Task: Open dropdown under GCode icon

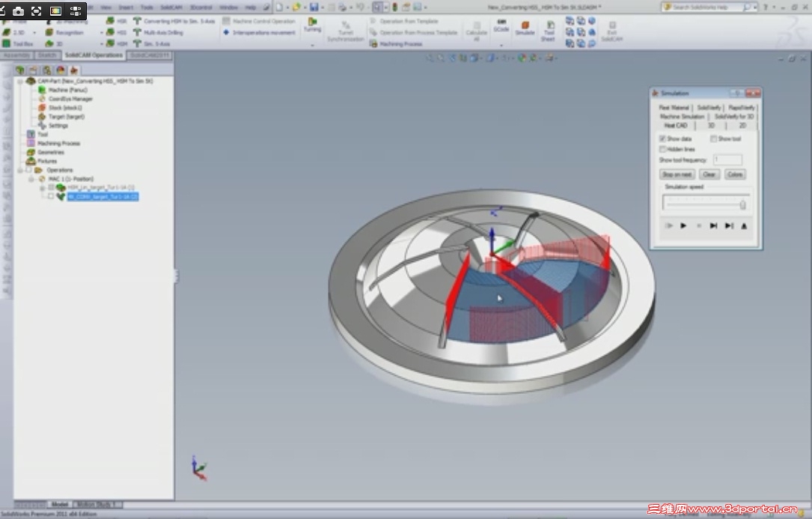Action: (x=501, y=45)
